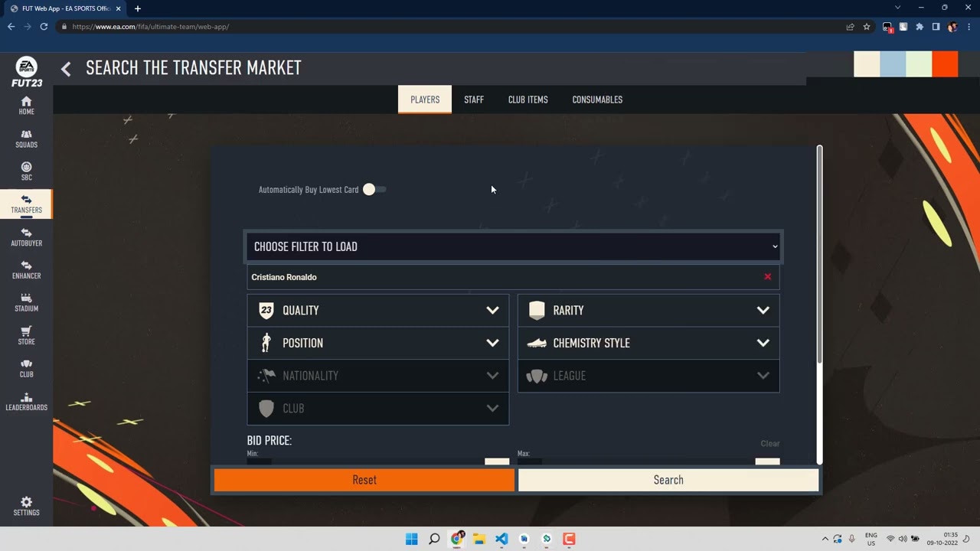The height and width of the screenshot is (551, 980).
Task: Open File Explorer from the taskbar
Action: pyautogui.click(x=479, y=539)
